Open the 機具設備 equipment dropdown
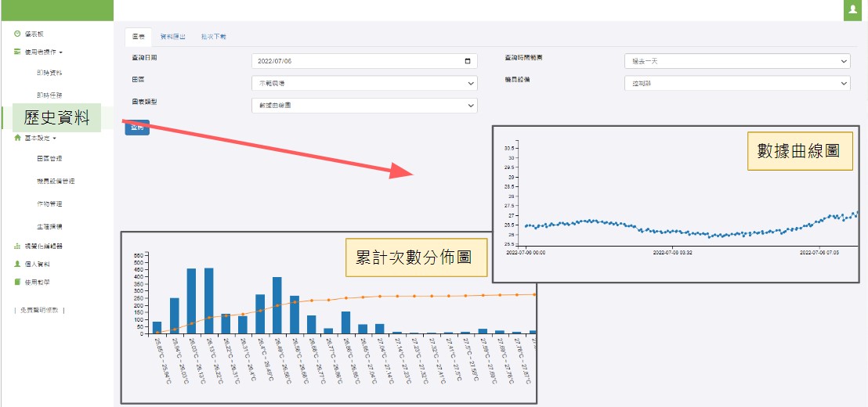The width and height of the screenshot is (868, 407). pyautogui.click(x=736, y=83)
